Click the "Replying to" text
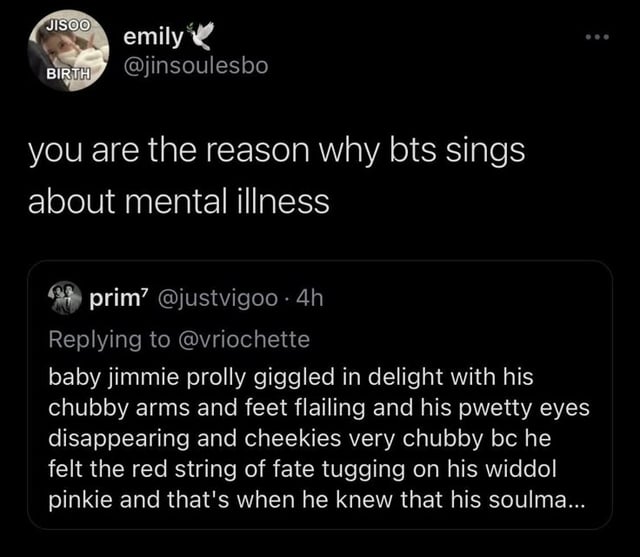Screen dimensions: 640x557 tap(110, 339)
